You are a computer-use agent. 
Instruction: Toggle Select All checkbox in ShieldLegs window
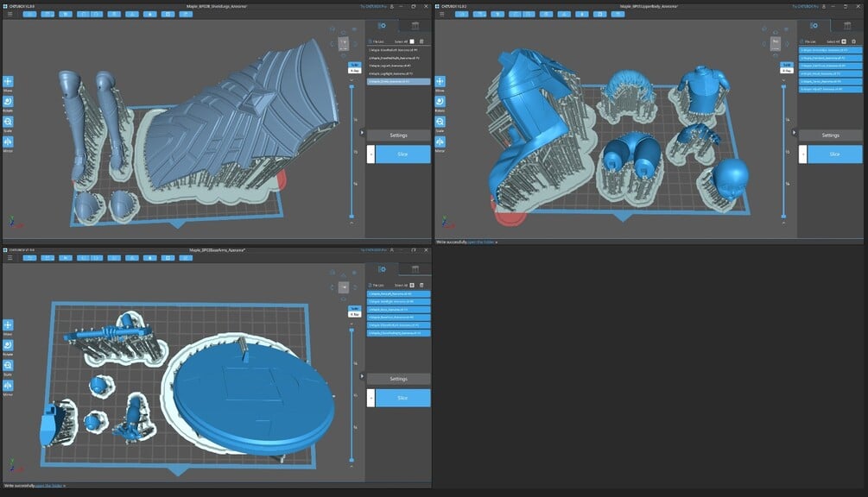(x=412, y=41)
